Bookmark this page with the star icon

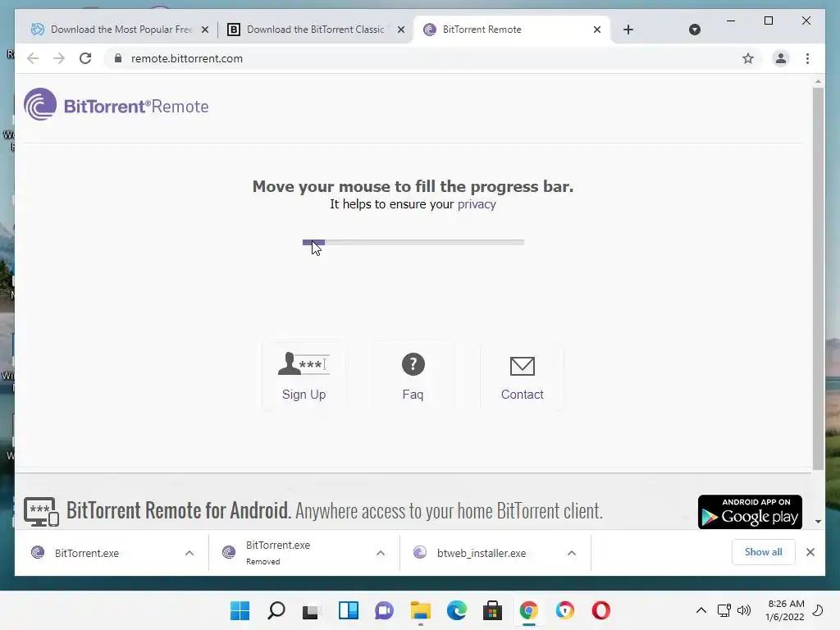tap(748, 58)
